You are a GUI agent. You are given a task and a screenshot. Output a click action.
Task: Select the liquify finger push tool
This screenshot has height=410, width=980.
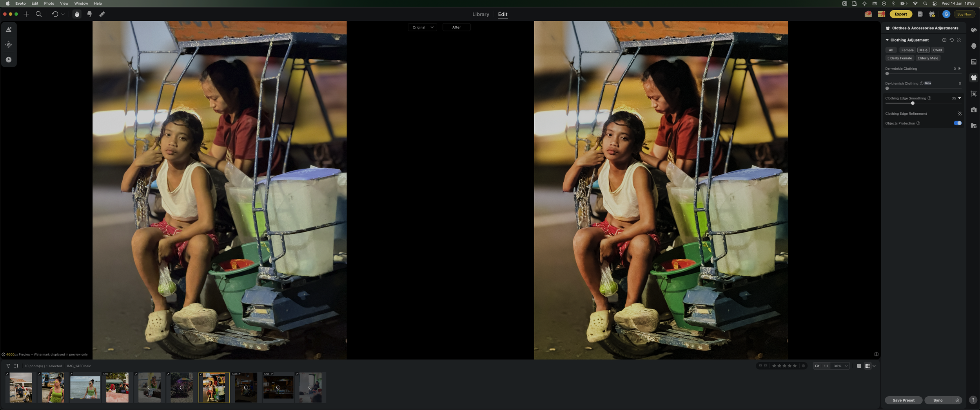point(89,14)
